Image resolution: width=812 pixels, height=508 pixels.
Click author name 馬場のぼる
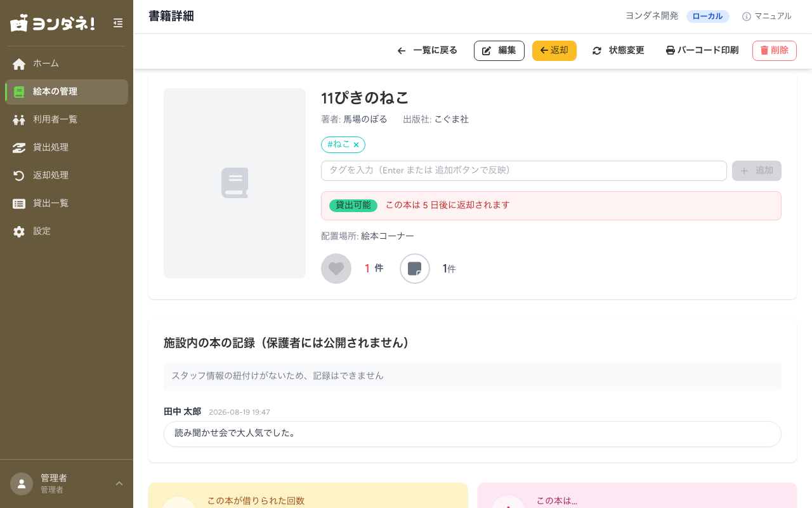coord(365,119)
